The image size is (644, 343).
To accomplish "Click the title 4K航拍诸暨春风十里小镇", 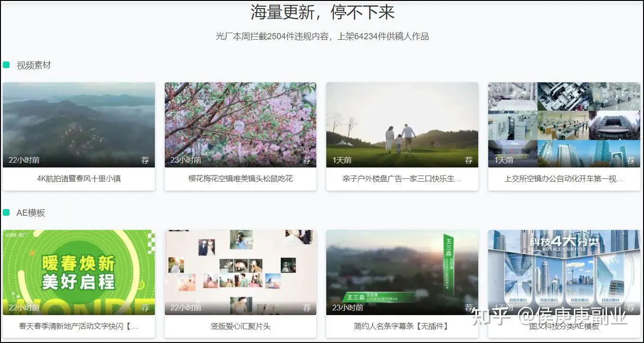I will [x=79, y=179].
